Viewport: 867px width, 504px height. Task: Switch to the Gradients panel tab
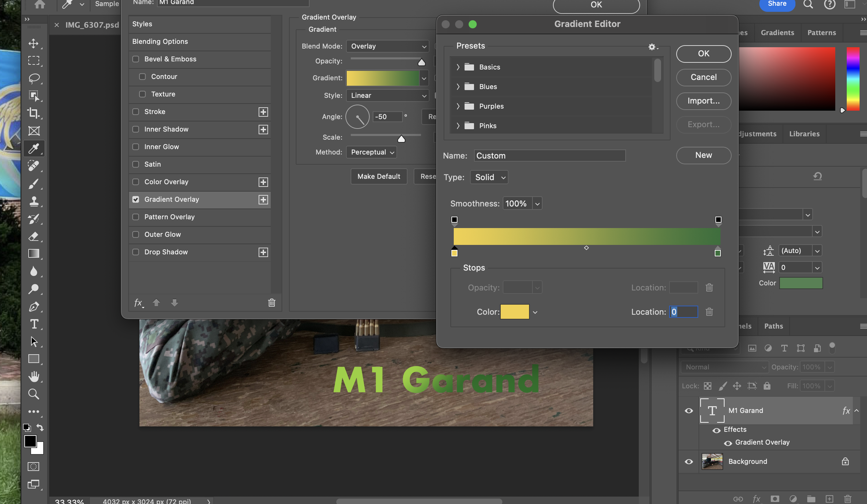777,33
